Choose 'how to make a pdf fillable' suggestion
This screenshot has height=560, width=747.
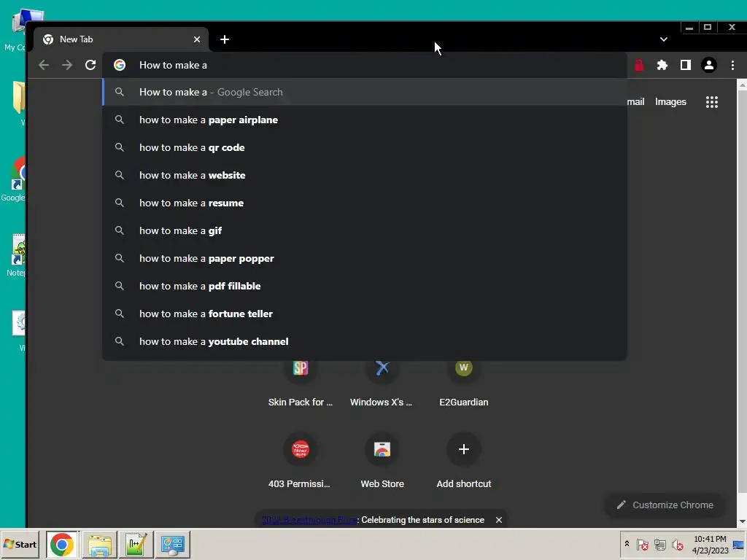click(365, 286)
